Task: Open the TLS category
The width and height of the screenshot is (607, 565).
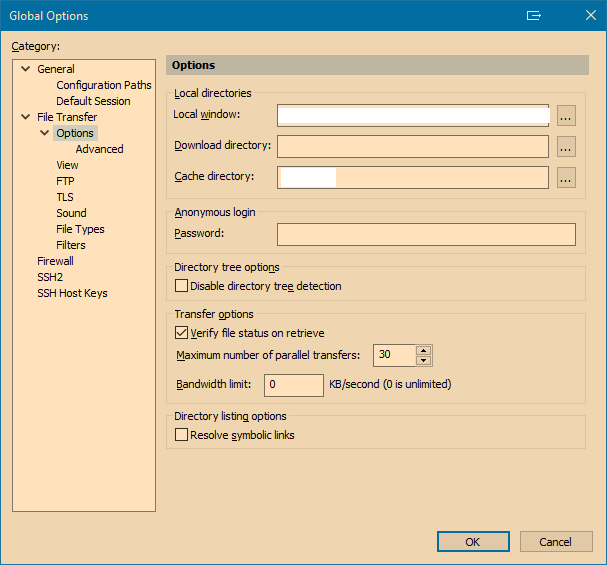Action: [x=65, y=197]
